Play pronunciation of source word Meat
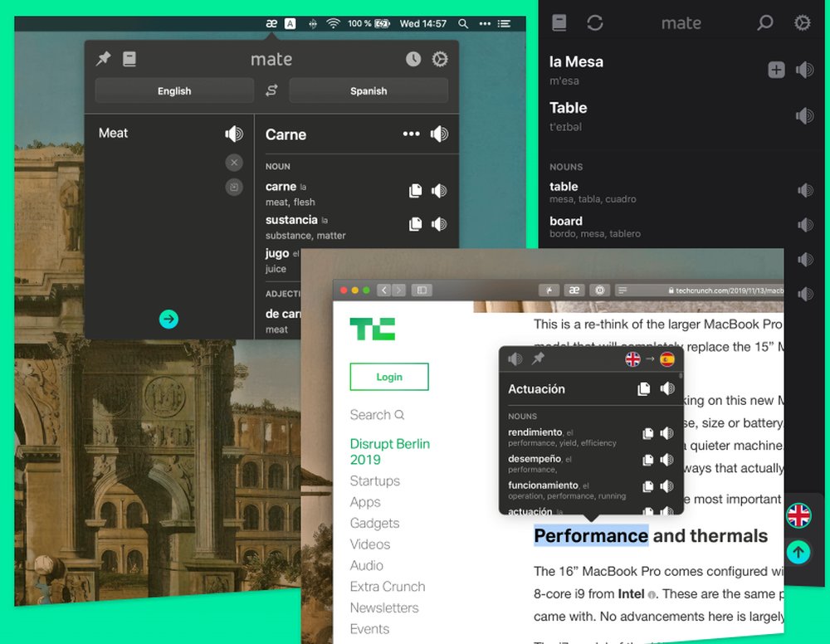830x644 pixels. coord(233,134)
